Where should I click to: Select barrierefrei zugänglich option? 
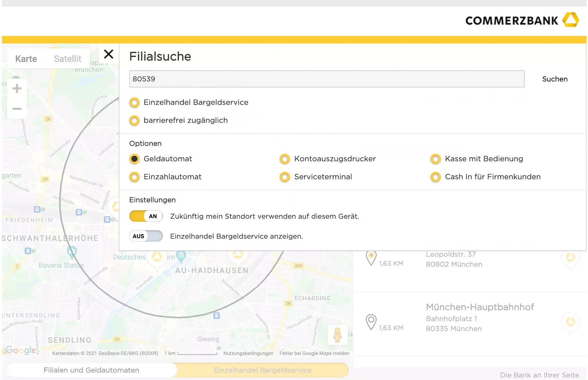(134, 120)
